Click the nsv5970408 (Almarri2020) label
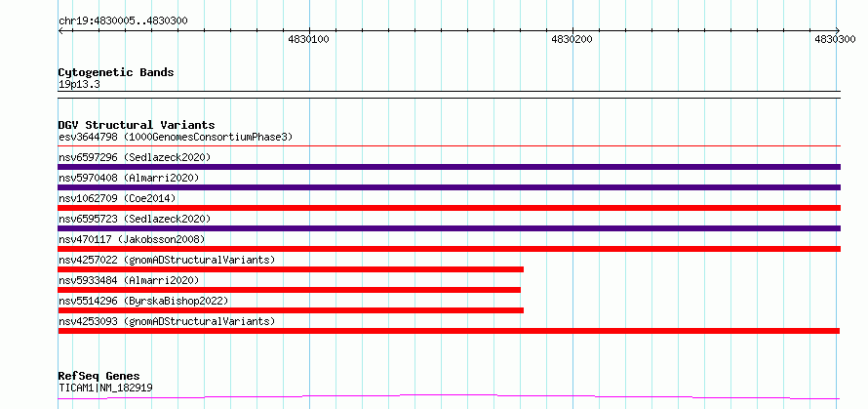This screenshot has width=868, height=409. 129,178
